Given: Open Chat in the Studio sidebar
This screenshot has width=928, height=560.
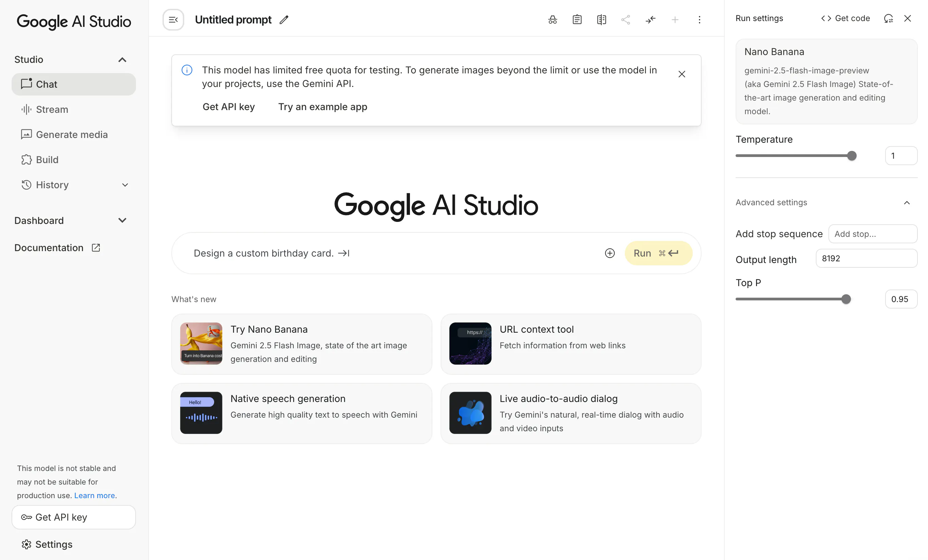Looking at the screenshot, I should coord(74,84).
